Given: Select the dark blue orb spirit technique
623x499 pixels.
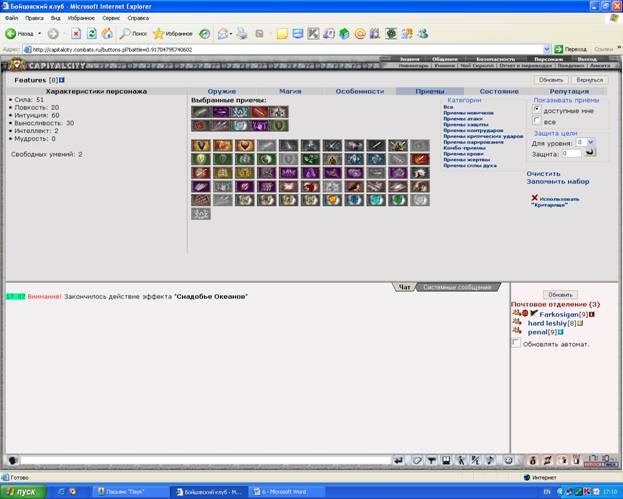Looking at the screenshot, I should pyautogui.click(x=354, y=200).
